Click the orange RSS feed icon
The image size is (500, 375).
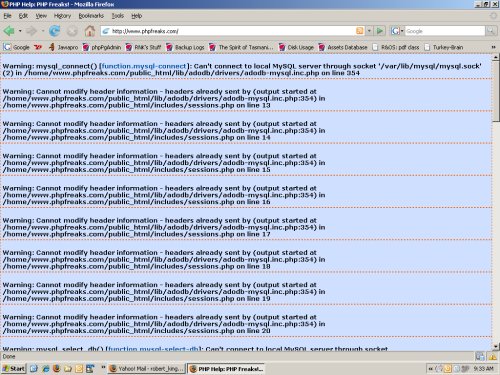click(360, 31)
